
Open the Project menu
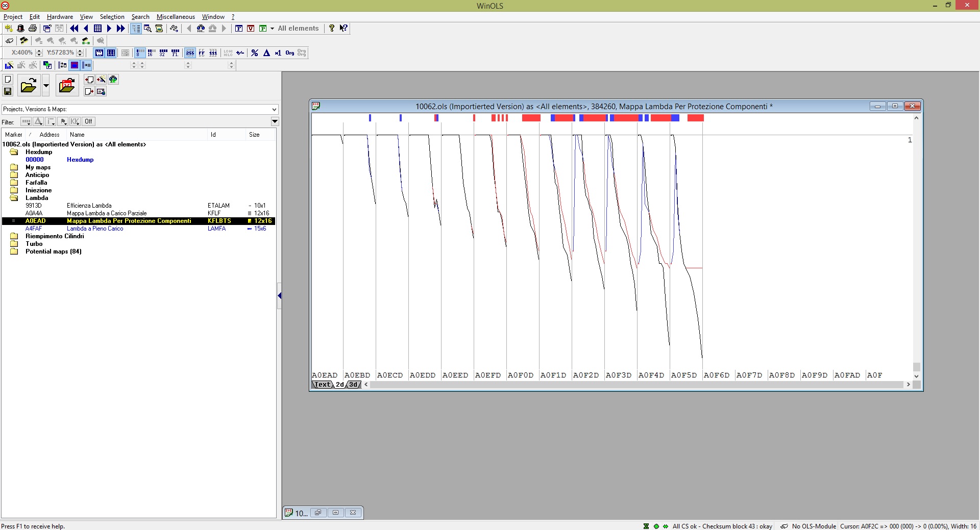[x=13, y=17]
